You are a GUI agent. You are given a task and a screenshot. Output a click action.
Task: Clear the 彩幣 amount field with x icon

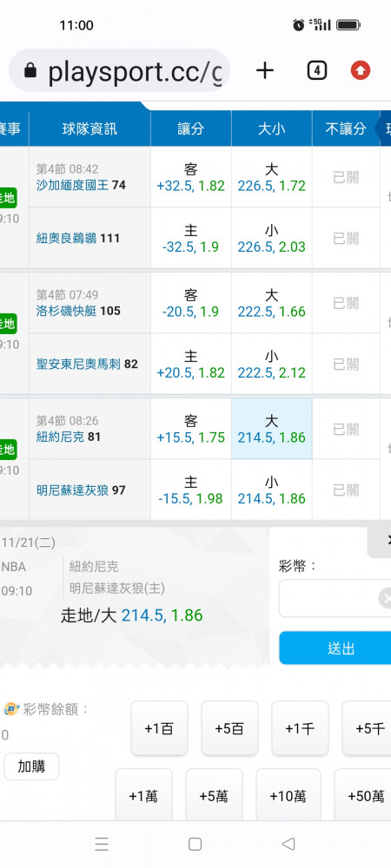tap(386, 598)
